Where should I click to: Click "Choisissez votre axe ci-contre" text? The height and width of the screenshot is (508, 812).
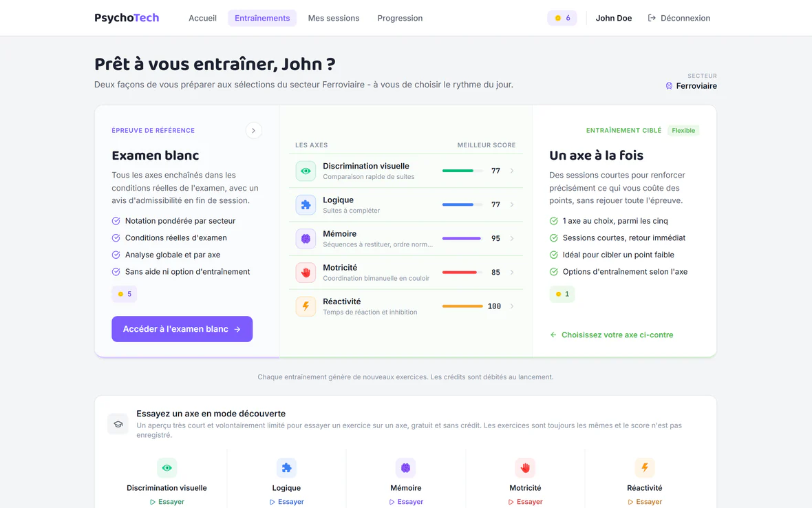(x=617, y=335)
